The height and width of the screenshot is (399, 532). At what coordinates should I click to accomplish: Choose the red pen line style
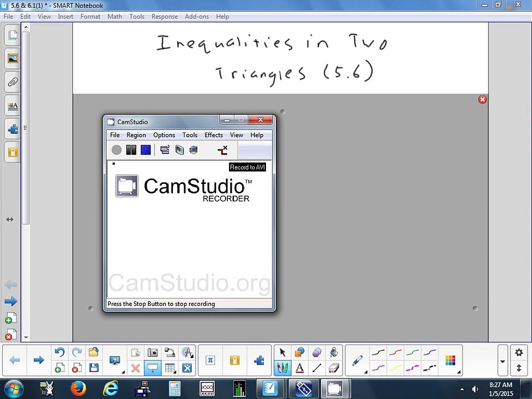tap(395, 353)
